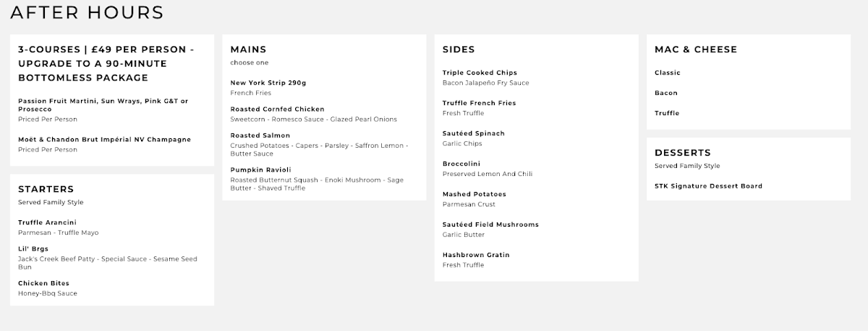Select the Pumpkin Ravioli main
868x331 pixels.
[260, 169]
